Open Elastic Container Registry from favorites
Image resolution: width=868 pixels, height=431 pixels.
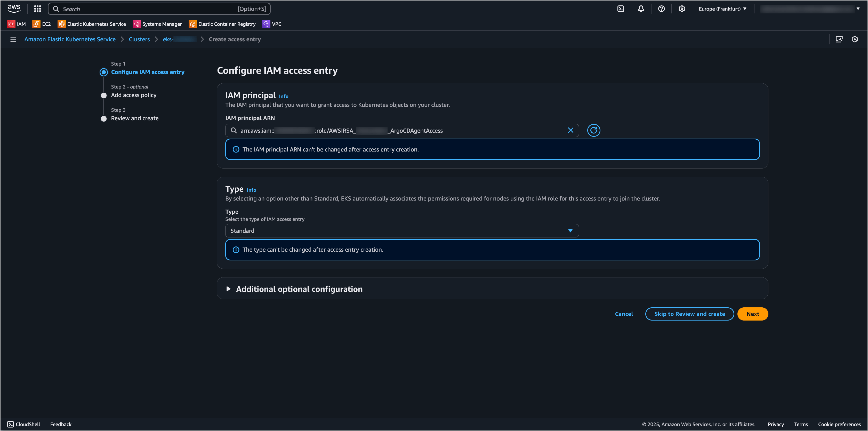tap(222, 24)
